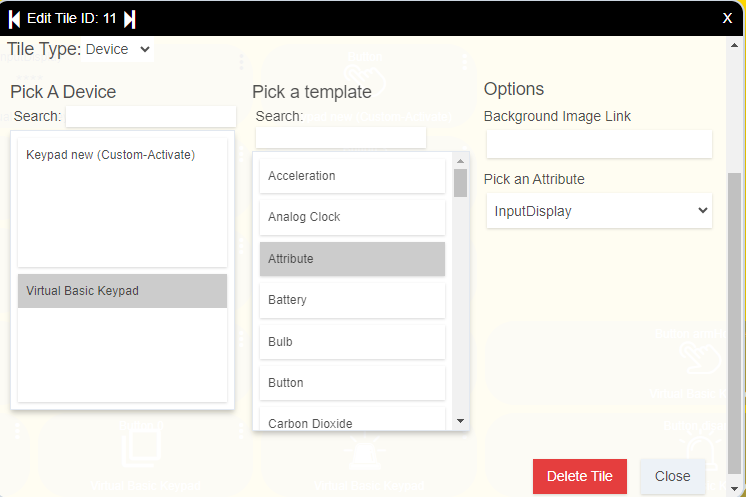Choose the Analog Clock template

(x=352, y=217)
